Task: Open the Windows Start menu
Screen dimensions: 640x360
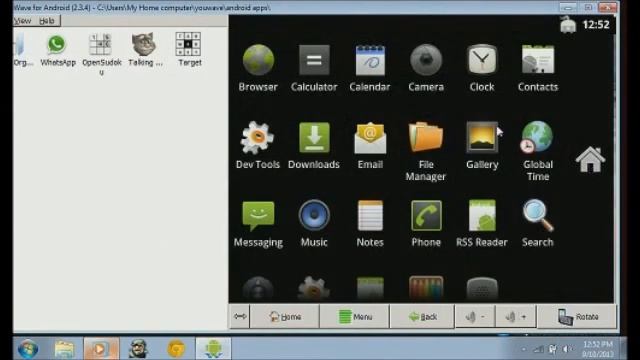Action: (x=28, y=349)
